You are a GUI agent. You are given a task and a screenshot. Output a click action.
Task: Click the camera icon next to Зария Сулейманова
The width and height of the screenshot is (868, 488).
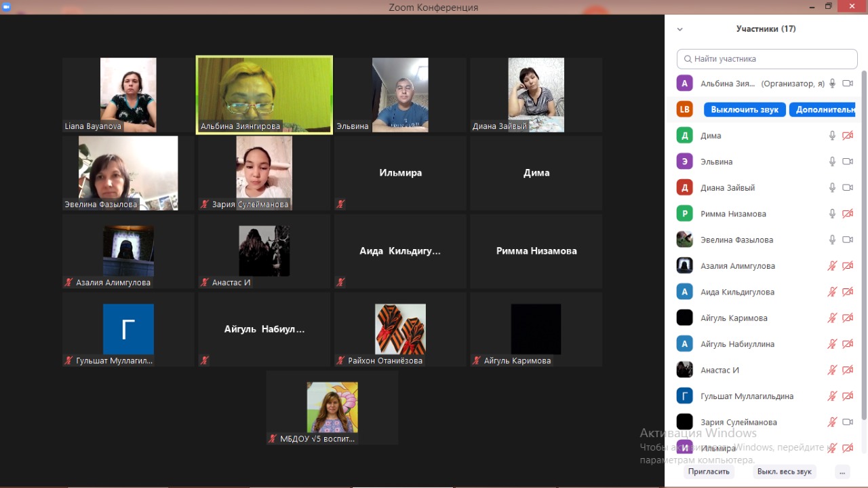(847, 422)
